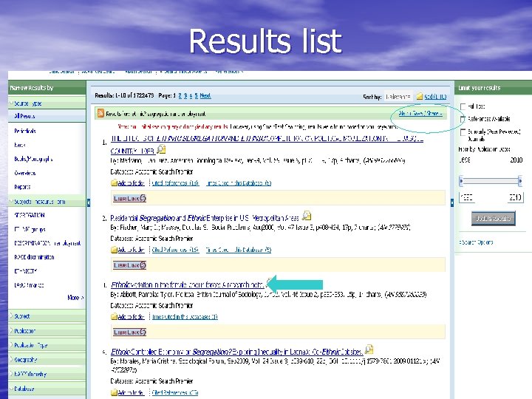
Task: Open result 1 Effects of Ethnic Segregation title
Action: 267,144
